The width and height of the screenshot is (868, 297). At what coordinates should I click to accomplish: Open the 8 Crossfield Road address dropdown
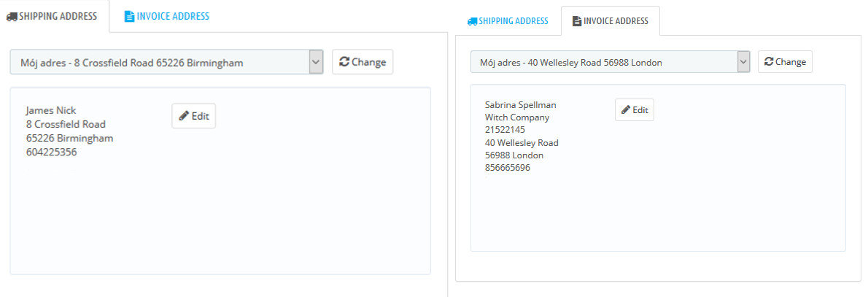click(x=160, y=63)
